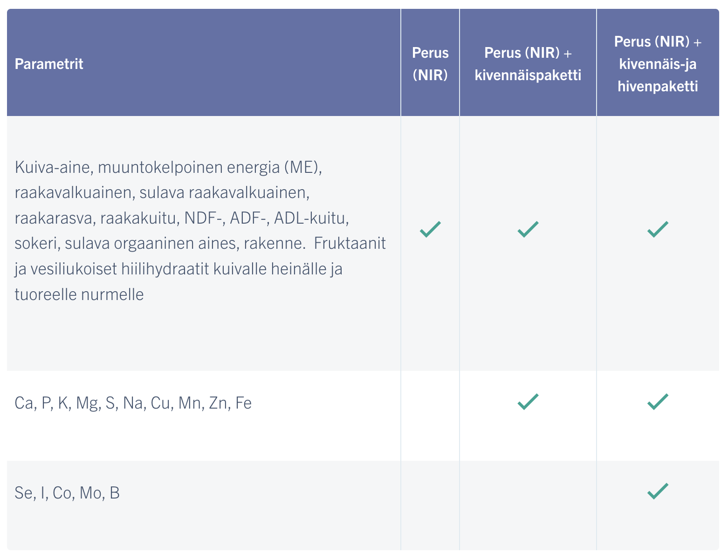Click the kivennäispaketti checkmark in the Ca, P, K row
Screen dimensions: 728x560
coord(528,402)
